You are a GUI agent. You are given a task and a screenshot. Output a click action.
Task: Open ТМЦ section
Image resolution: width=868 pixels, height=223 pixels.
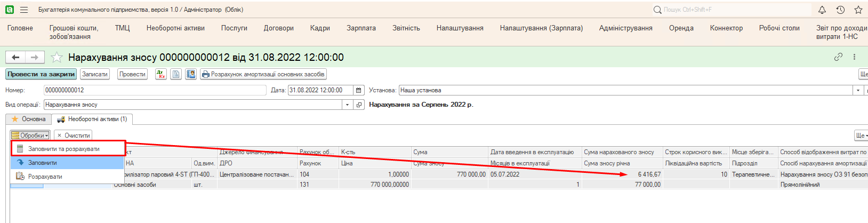(123, 28)
